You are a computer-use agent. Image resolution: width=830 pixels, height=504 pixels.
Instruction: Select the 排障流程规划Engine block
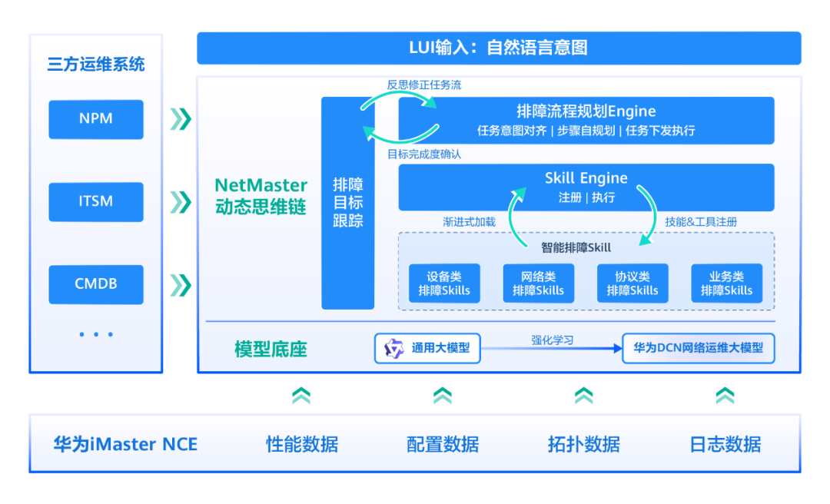(x=586, y=120)
